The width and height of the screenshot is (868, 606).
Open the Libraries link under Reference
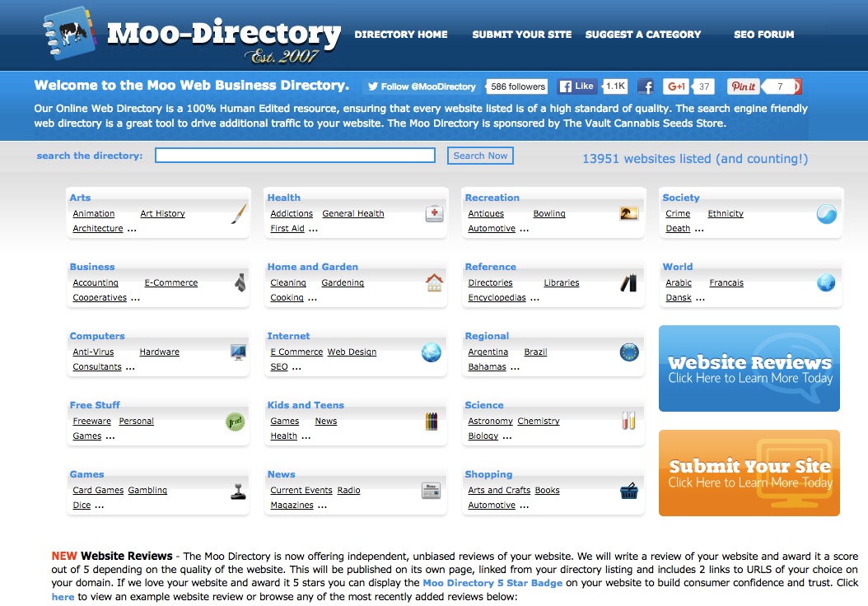pos(562,282)
